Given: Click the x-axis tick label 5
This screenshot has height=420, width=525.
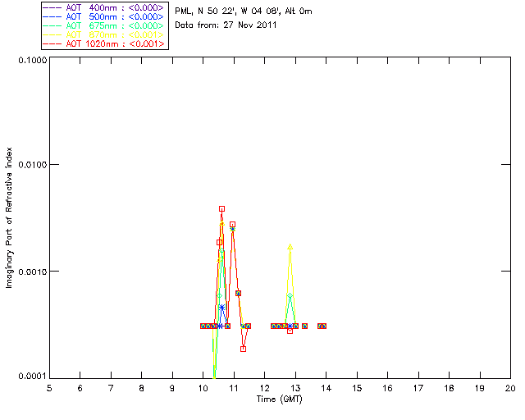Looking at the screenshot, I should tap(49, 388).
